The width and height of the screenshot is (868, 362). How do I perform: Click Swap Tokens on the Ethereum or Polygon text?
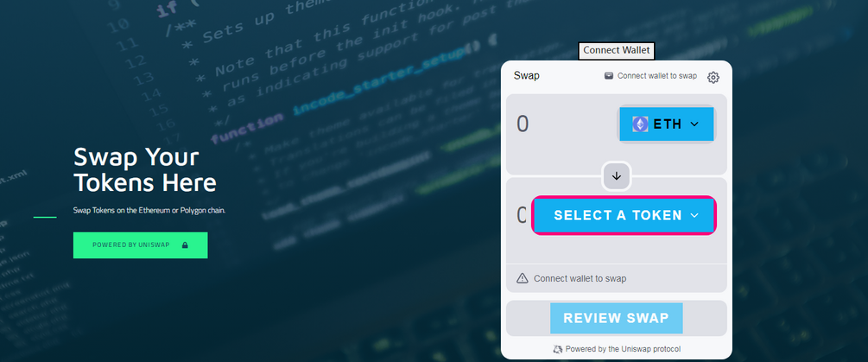(149, 210)
